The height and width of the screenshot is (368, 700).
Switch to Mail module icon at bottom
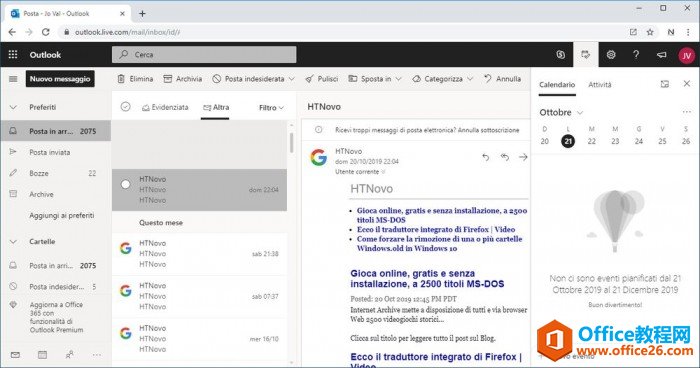(15, 355)
